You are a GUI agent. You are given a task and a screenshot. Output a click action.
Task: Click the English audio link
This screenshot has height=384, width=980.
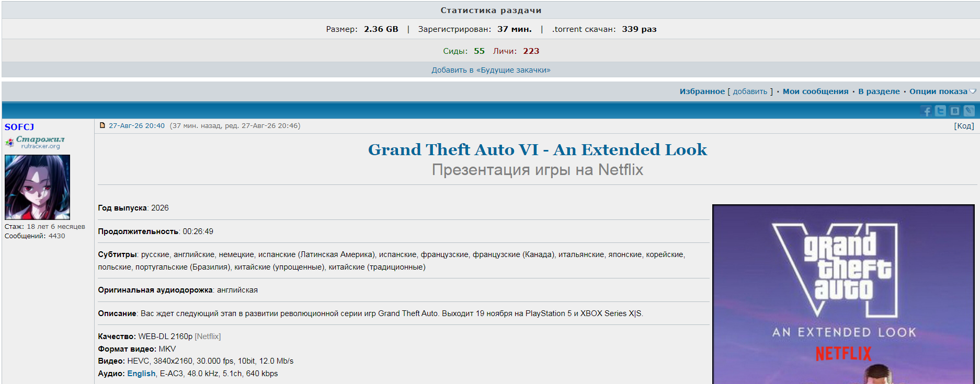141,374
